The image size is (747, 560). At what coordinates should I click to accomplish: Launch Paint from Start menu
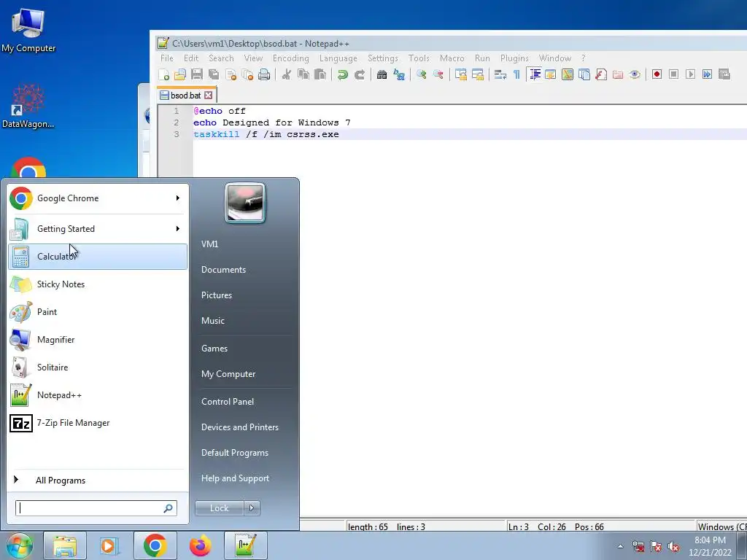98,312
